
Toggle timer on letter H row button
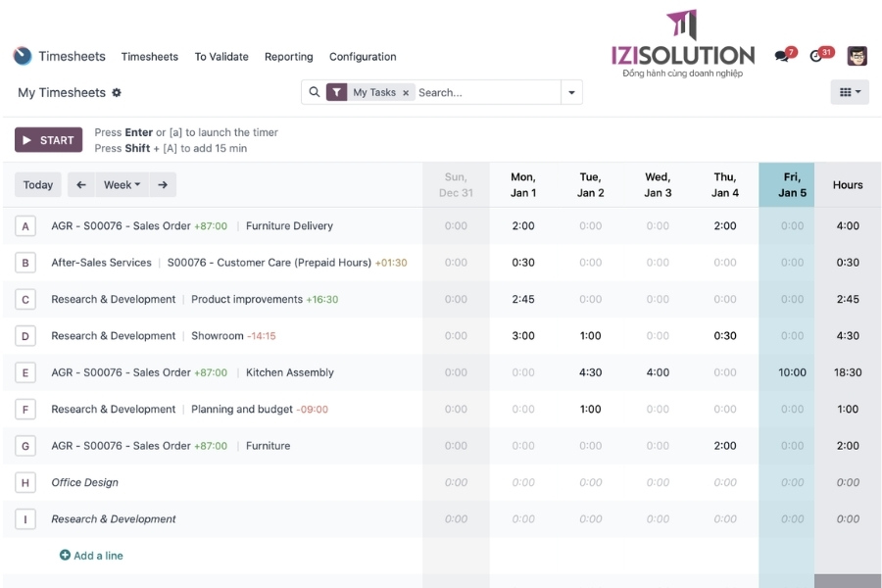[25, 482]
